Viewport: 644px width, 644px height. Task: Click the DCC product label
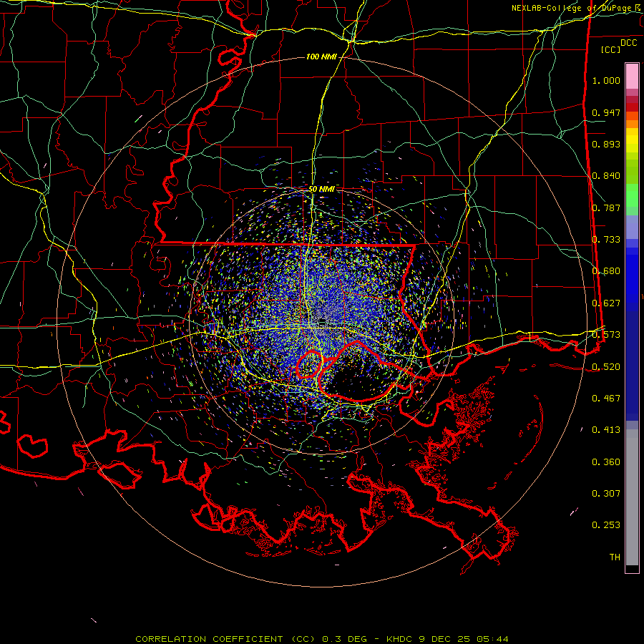pyautogui.click(x=628, y=42)
